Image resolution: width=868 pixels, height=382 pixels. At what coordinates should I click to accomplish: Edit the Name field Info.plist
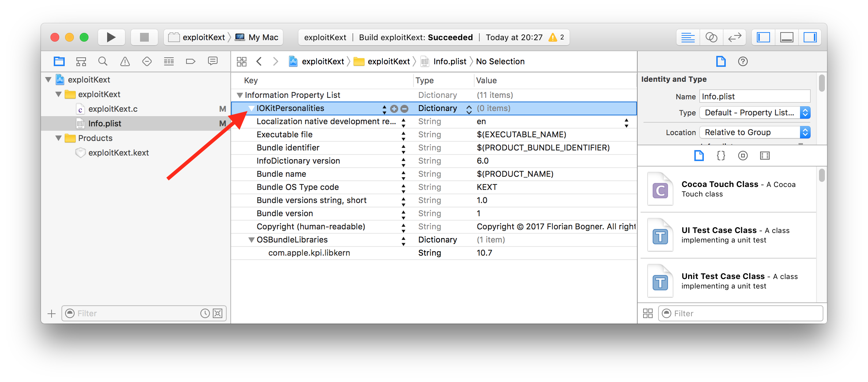755,96
